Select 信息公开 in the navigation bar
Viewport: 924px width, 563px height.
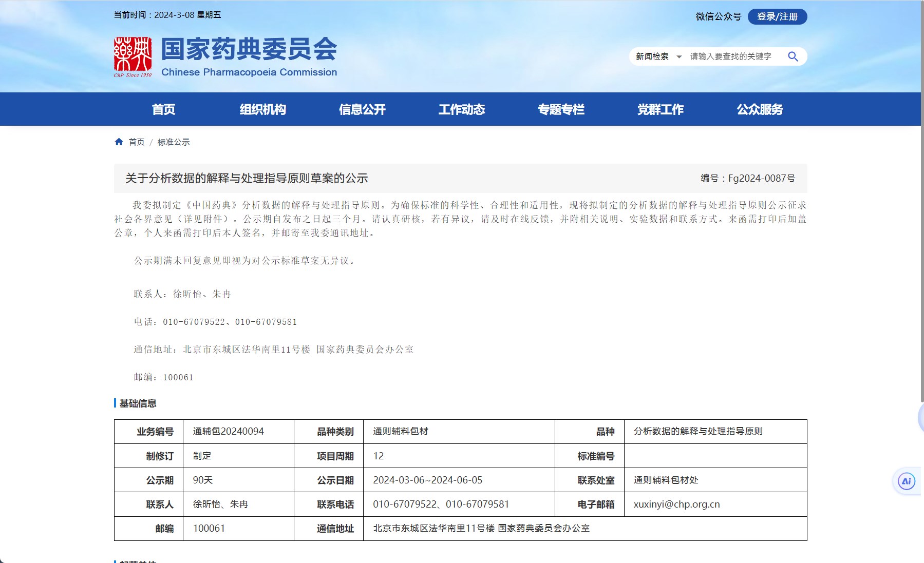tap(362, 109)
